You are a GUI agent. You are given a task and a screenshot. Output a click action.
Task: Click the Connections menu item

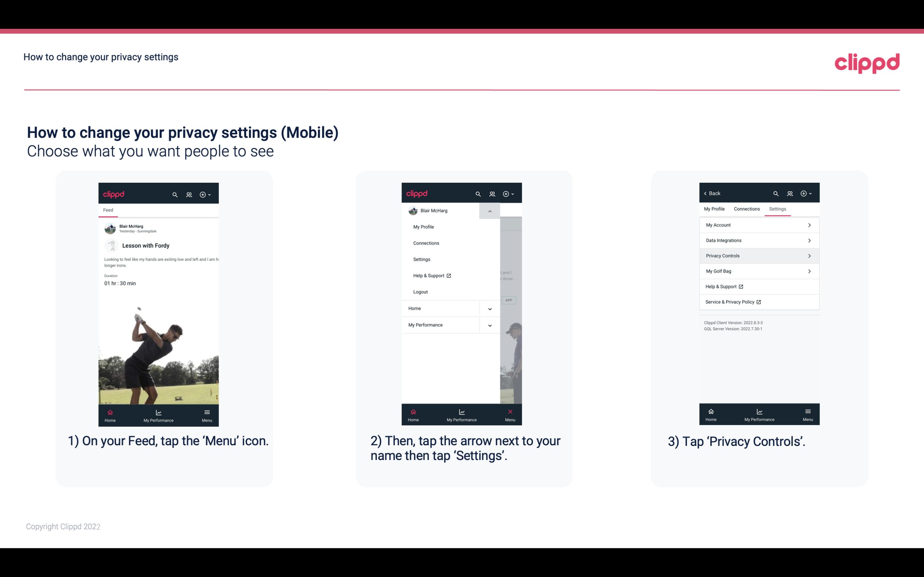pyautogui.click(x=426, y=243)
